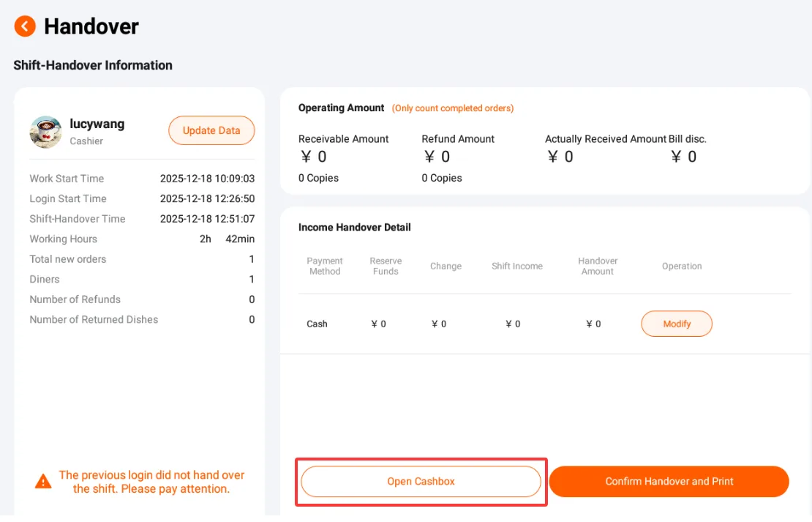Click the Shift-Handover Information heading
The width and height of the screenshot is (812, 522).
93,65
